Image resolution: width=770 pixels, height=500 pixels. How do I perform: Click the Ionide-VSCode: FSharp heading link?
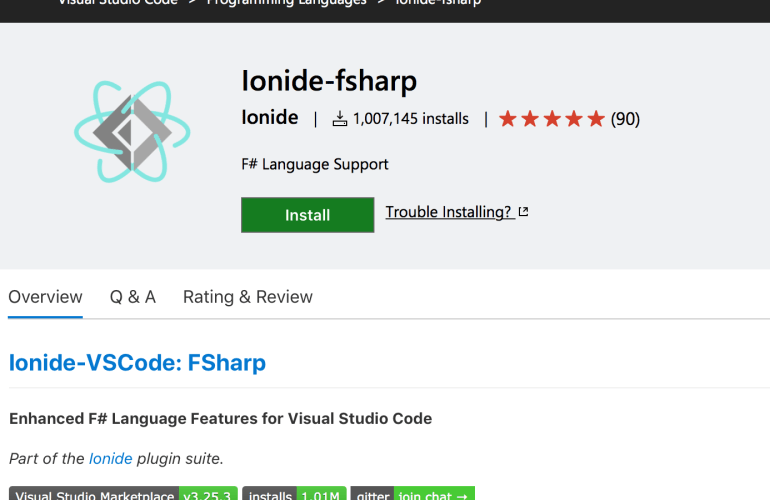[x=137, y=362]
